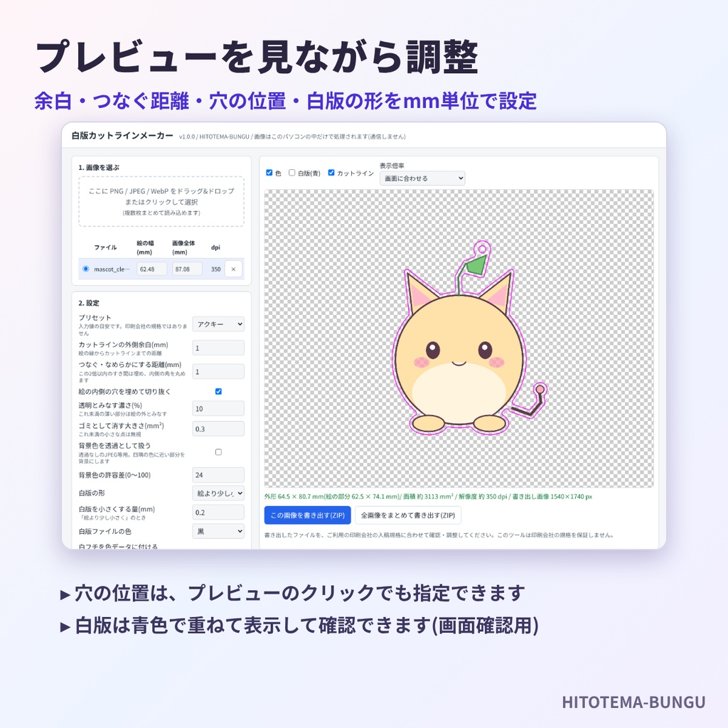
Task: Click the 白版カットラインメーカー title text
Action: click(x=122, y=136)
